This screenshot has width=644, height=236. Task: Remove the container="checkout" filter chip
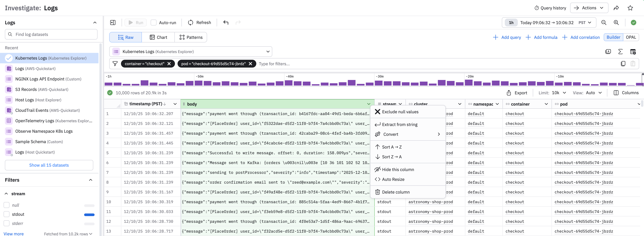169,64
